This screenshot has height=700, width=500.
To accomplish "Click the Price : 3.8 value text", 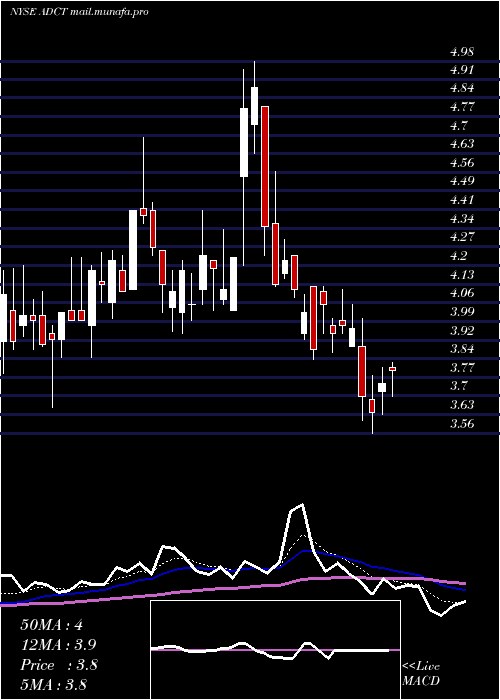I will pos(58,665).
